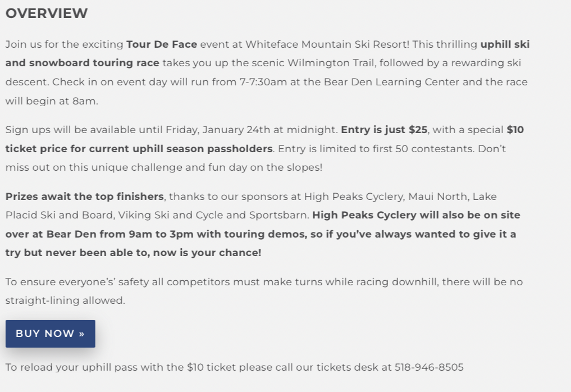This screenshot has height=392, width=571.
Task: Click the OVERVIEW heading
Action: [x=47, y=13]
